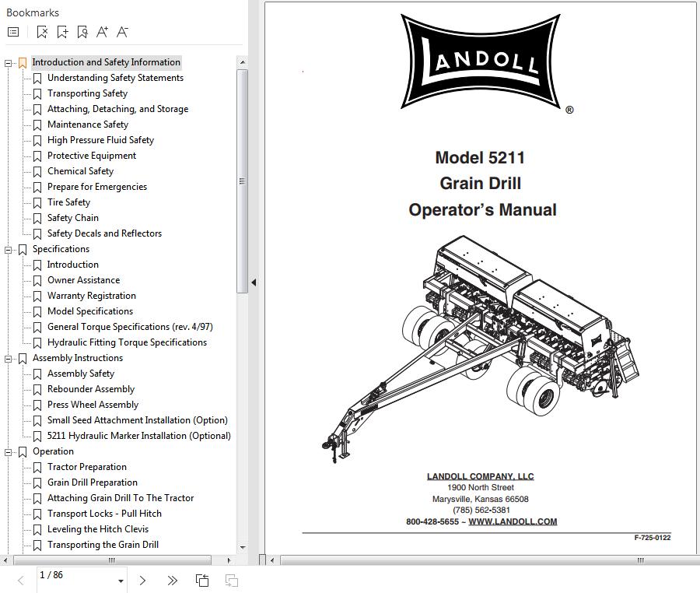Open Leveling the Hitch Clevis bookmark

click(98, 529)
